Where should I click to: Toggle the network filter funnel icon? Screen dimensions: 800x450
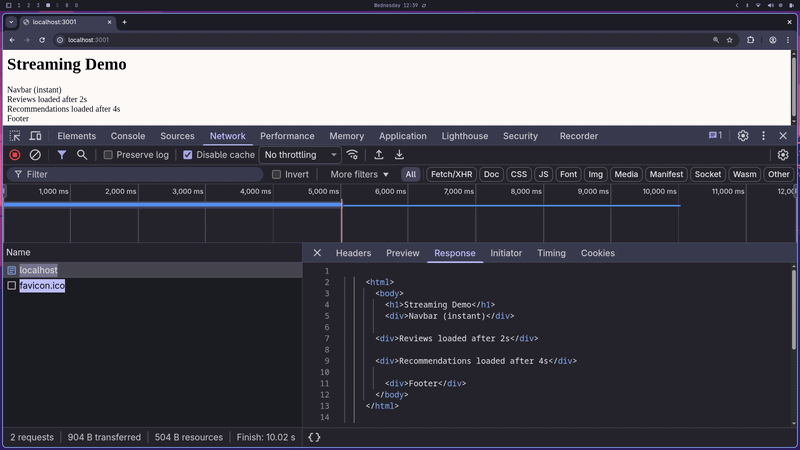tap(62, 155)
